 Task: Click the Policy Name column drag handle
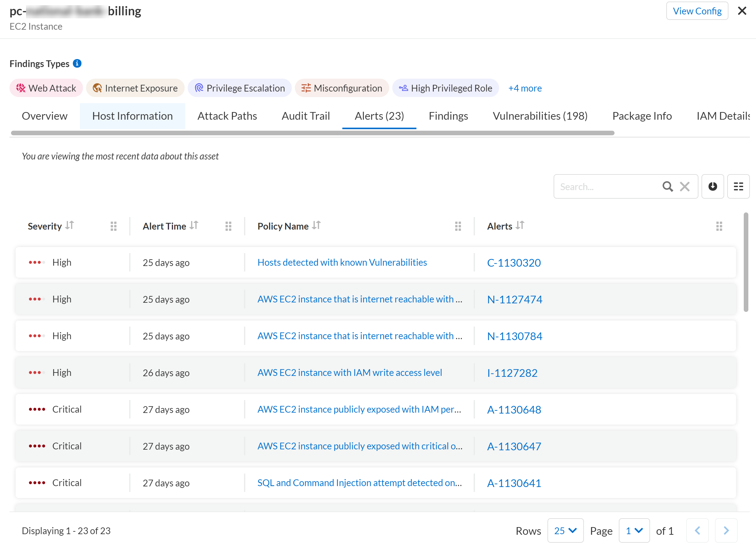tap(458, 226)
